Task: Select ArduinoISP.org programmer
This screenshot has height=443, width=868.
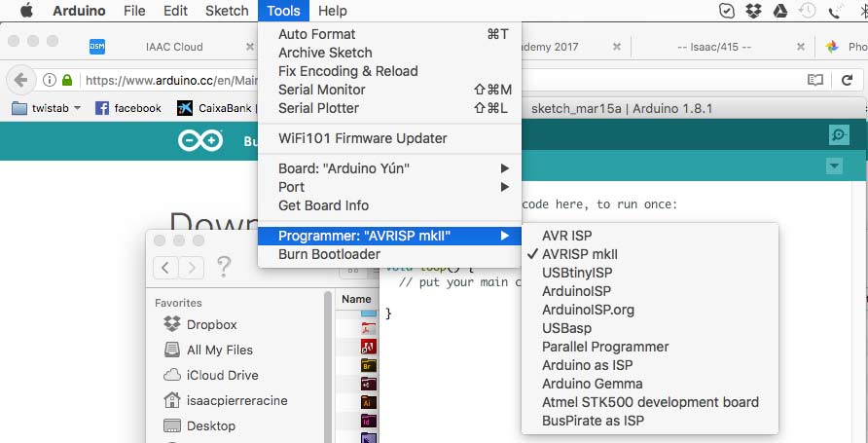Action: click(650, 310)
